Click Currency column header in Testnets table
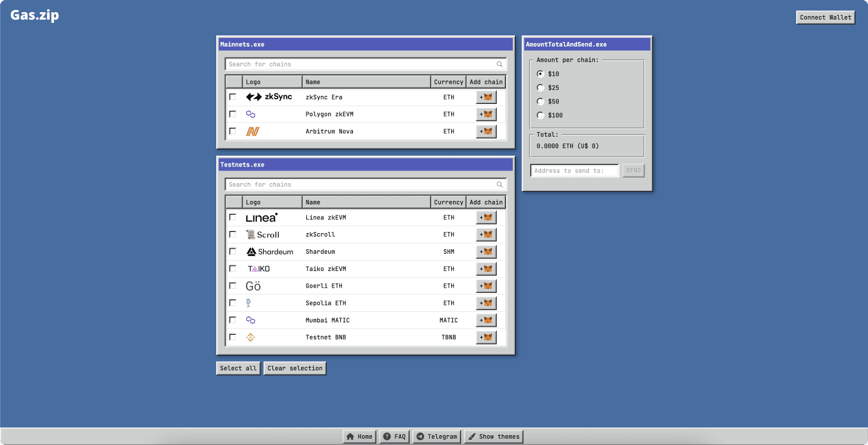Viewport: 868px width, 445px height. click(448, 203)
